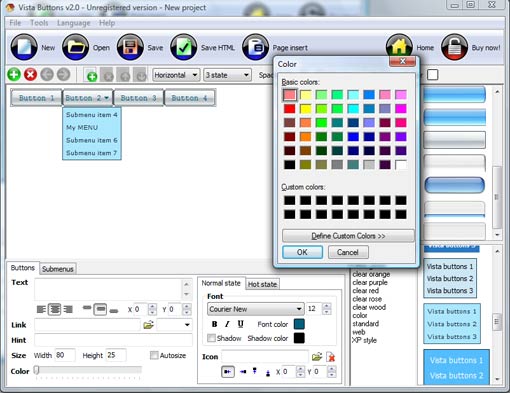Open the File menu
Screen dimensions: 510x393
15,23
